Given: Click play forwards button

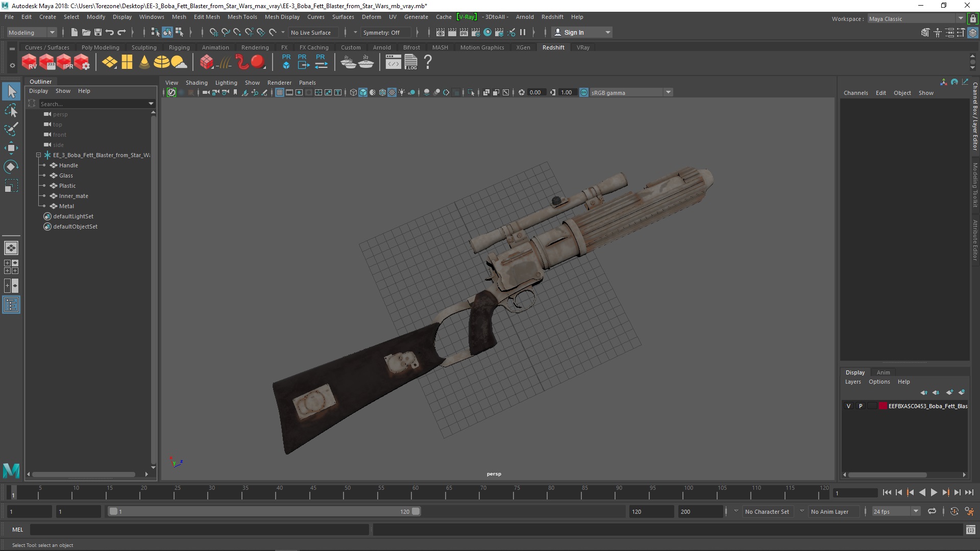Looking at the screenshot, I should (934, 492).
